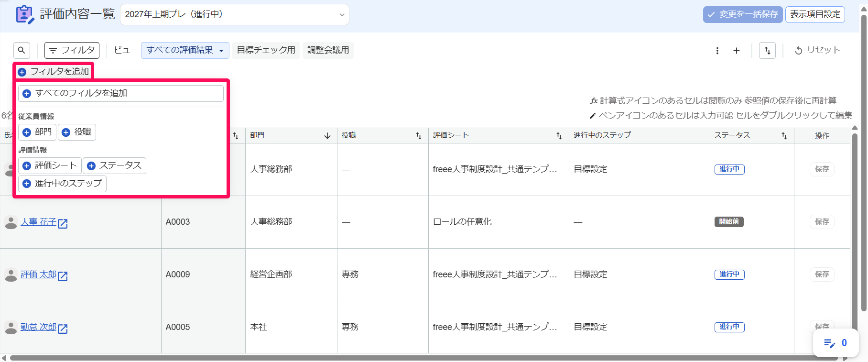The image size is (868, 362).
Task: Click the horizontal scrollbar below the table
Action: pyautogui.click(x=423, y=358)
